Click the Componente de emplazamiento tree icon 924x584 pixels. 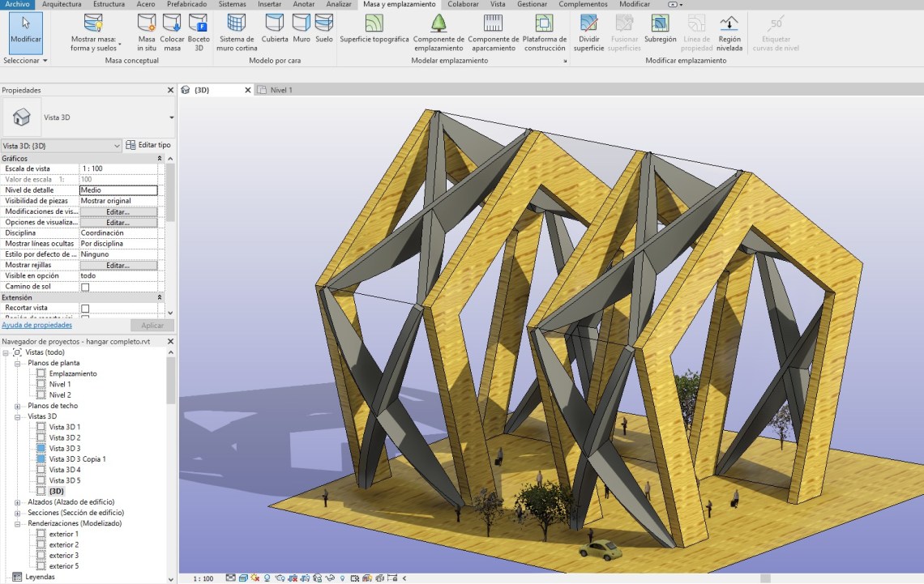tap(438, 23)
